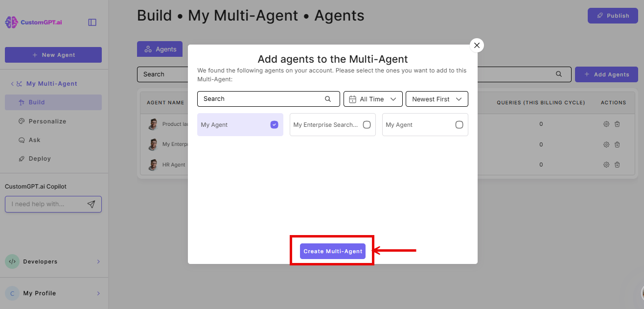Click the Create Multi-Agent button

pyautogui.click(x=333, y=251)
